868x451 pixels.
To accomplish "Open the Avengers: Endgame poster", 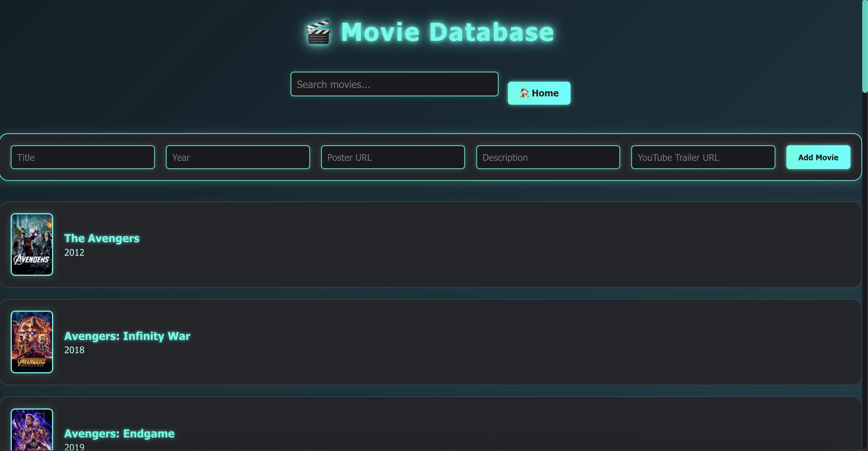I will [x=32, y=430].
